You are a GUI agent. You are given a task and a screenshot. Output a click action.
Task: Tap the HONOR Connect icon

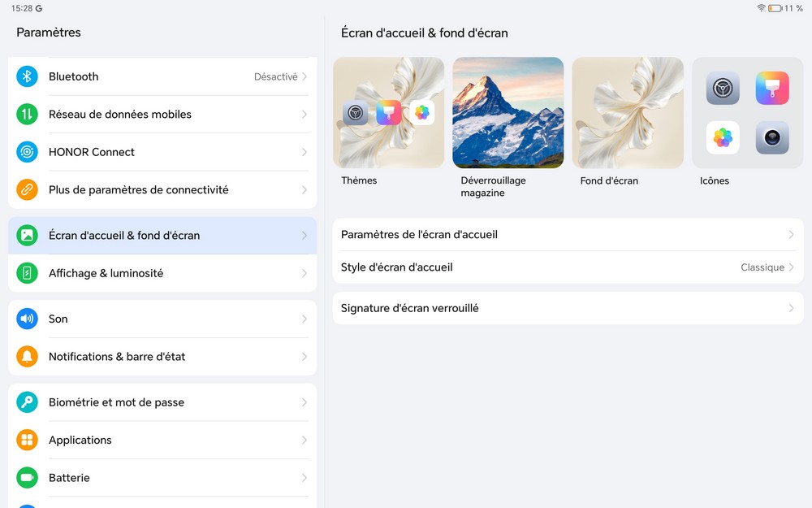click(27, 152)
